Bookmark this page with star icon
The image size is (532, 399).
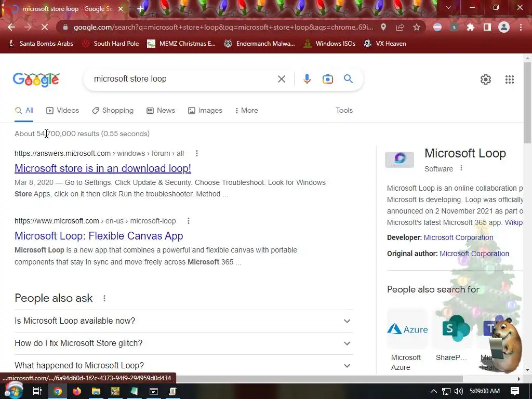coord(417,27)
